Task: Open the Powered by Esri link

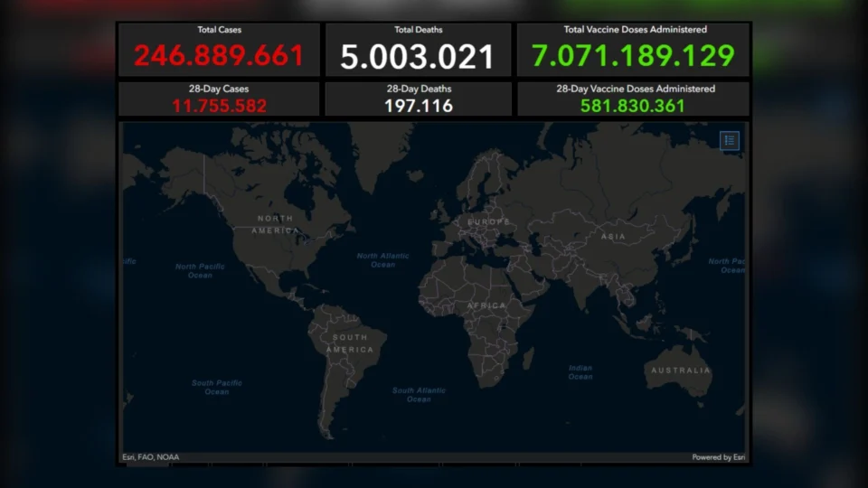Action: click(x=719, y=457)
